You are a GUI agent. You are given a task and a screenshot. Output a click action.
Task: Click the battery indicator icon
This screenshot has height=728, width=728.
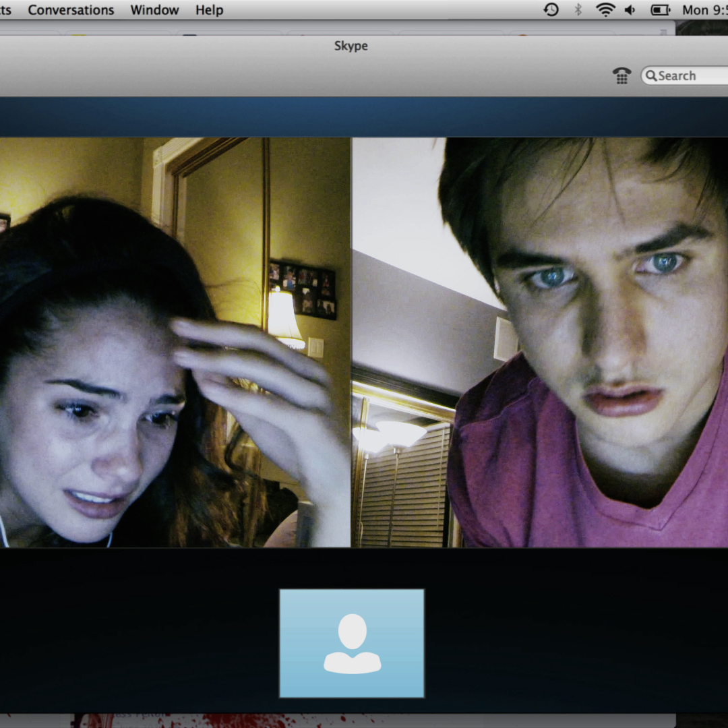click(x=659, y=9)
